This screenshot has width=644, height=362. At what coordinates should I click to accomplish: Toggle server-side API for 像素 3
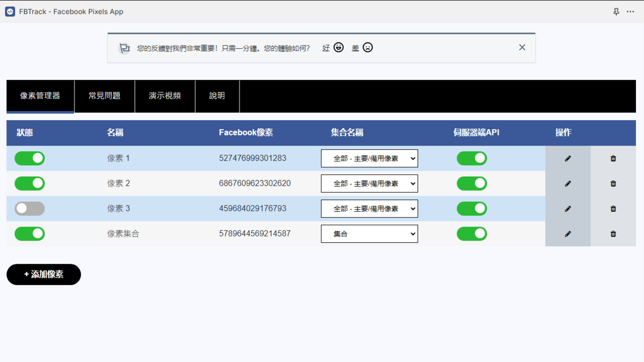pyautogui.click(x=472, y=209)
